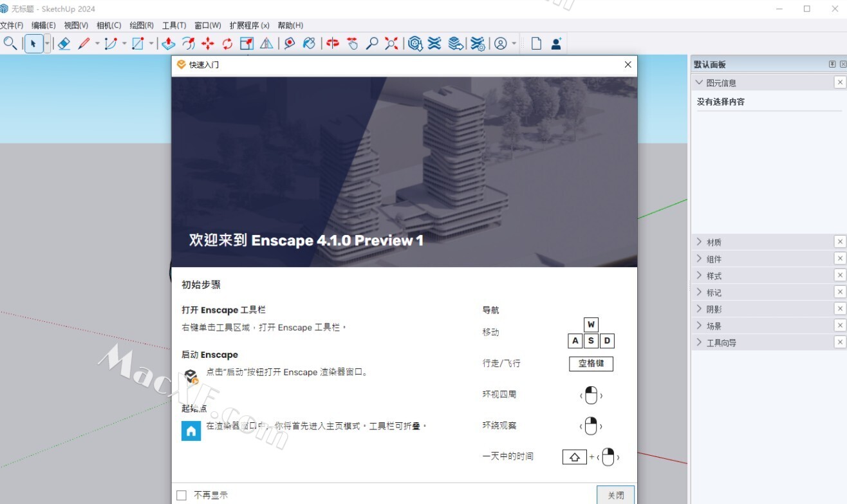Open the 绘图(R) menu
847x504 pixels.
coord(142,26)
